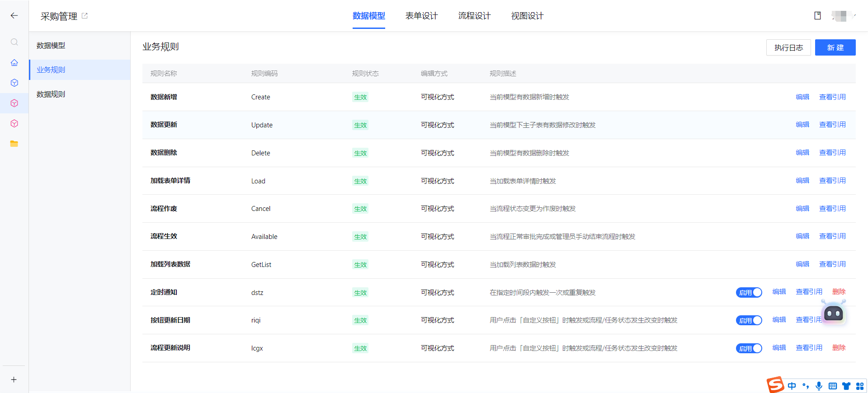Open Sogou soft keyboard icon
The height and width of the screenshot is (393, 868).
click(833, 386)
